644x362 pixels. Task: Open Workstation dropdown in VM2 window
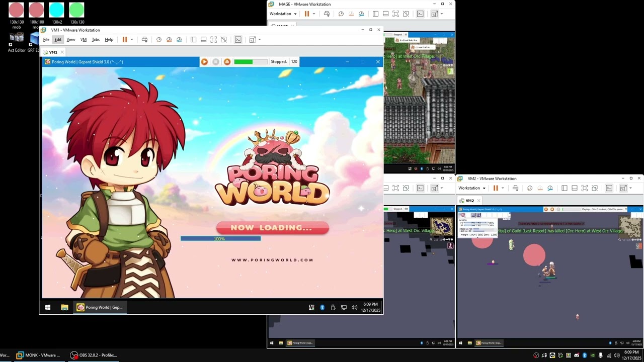[472, 188]
